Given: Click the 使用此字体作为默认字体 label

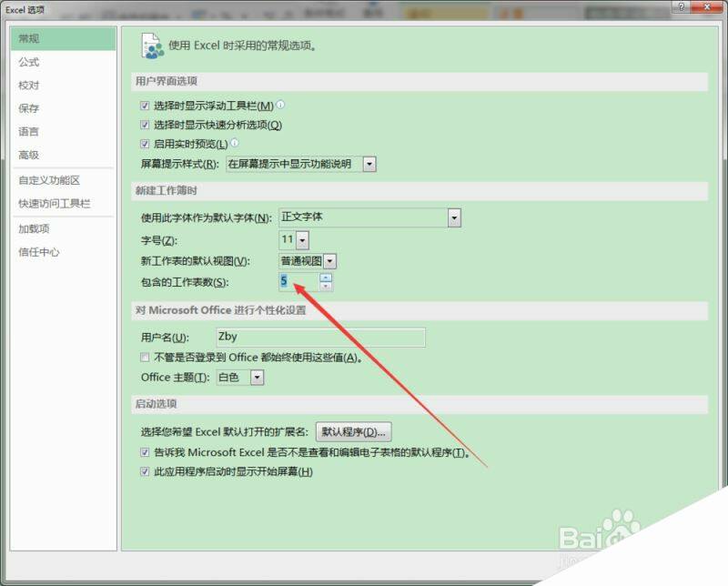Looking at the screenshot, I should (207, 217).
